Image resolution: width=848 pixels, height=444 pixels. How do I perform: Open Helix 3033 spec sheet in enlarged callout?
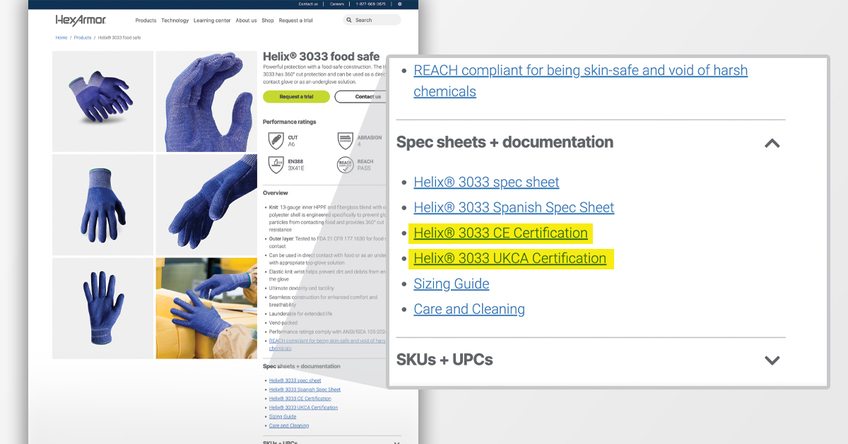click(486, 182)
